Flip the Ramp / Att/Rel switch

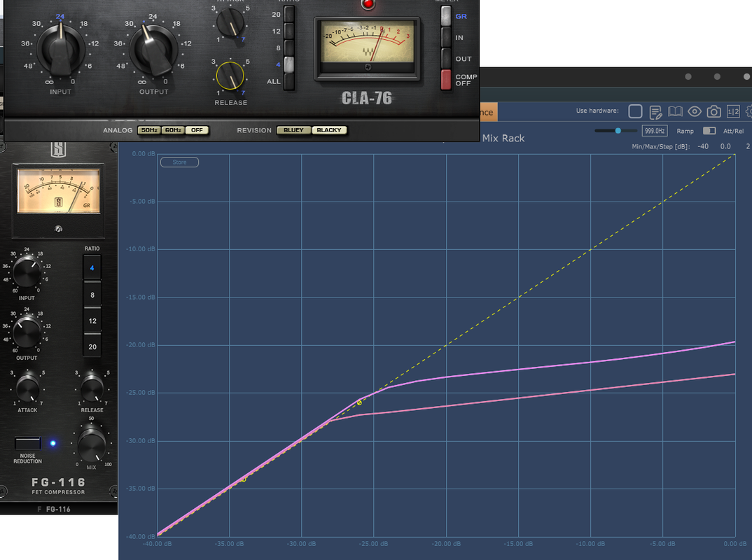[x=709, y=130]
